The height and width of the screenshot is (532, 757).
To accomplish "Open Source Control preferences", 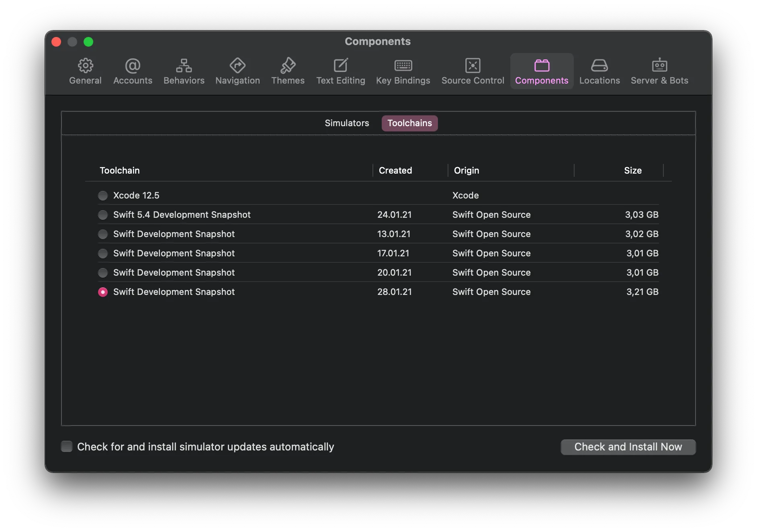I will (x=473, y=71).
